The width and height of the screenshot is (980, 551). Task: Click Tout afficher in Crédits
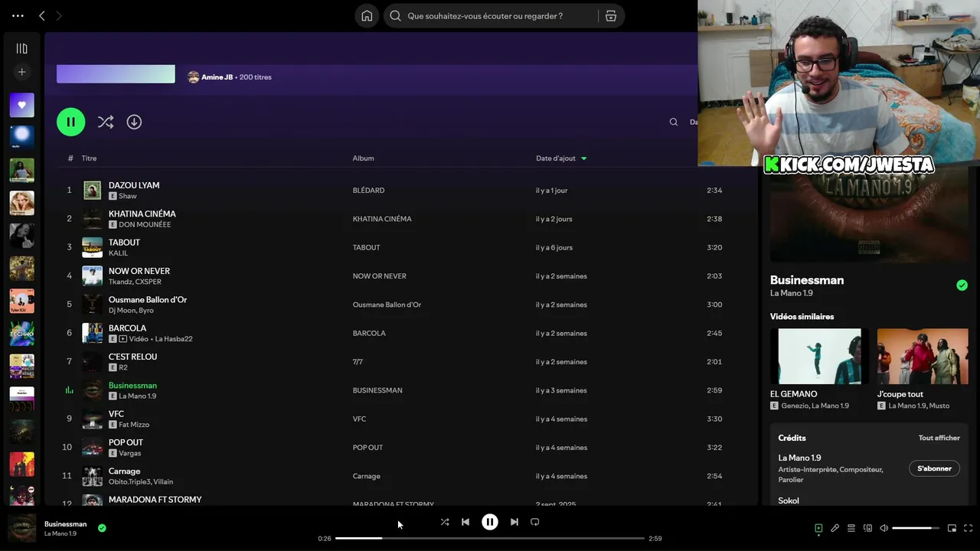pyautogui.click(x=939, y=439)
